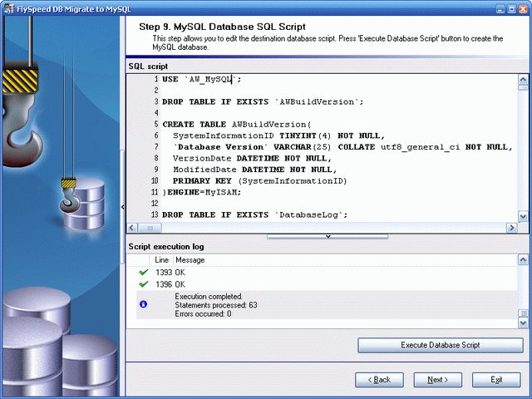The width and height of the screenshot is (532, 399).
Task: Click blue info icon beside Execution completed
Action: tap(144, 304)
